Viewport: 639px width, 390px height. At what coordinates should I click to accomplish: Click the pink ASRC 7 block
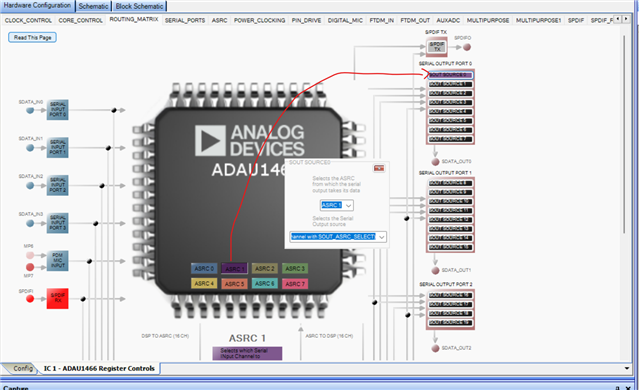coord(295,284)
